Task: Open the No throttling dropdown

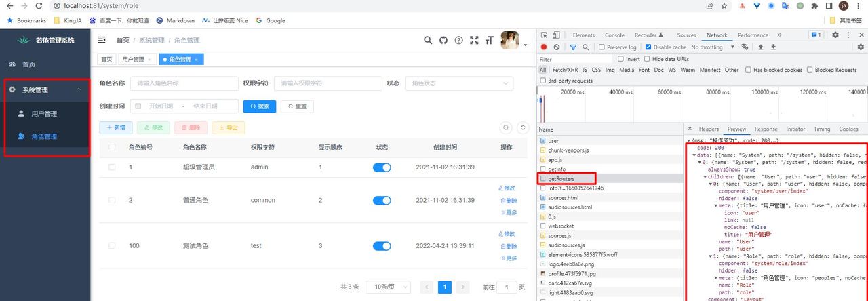Action: (x=711, y=47)
